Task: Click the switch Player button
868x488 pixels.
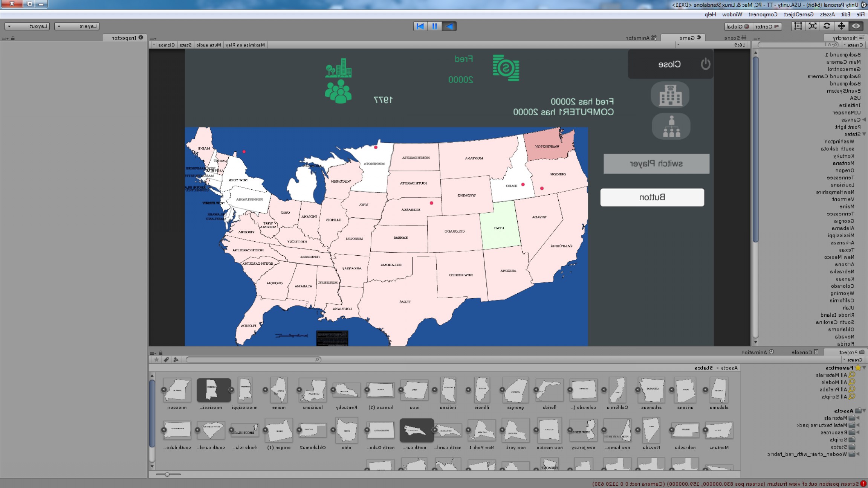Action: (x=656, y=164)
